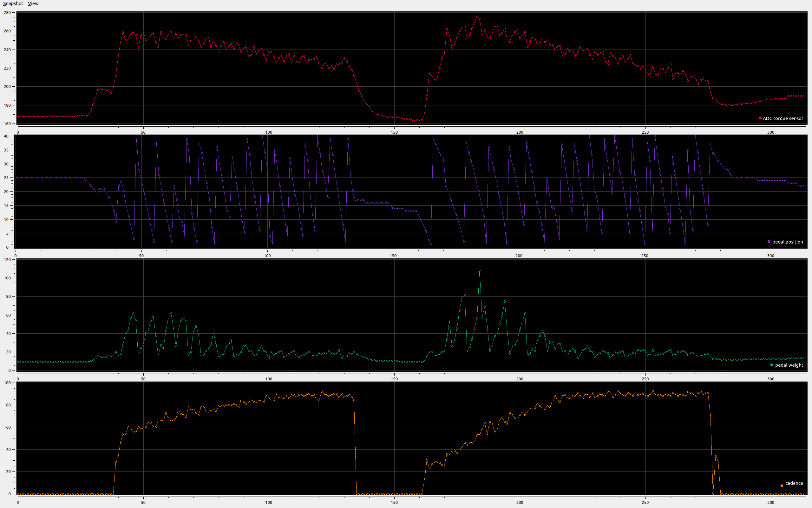Viewport: 812px width, 508px height.
Task: Open the Snapshot menu
Action: pos(13,3)
